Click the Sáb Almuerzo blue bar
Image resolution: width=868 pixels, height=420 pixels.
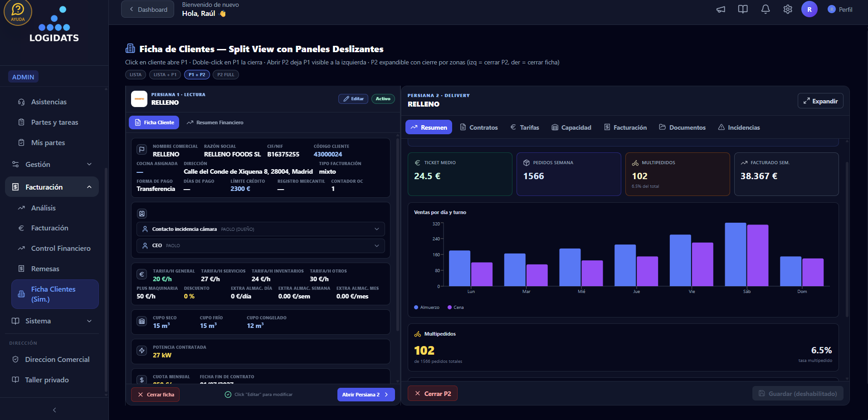pyautogui.click(x=736, y=254)
